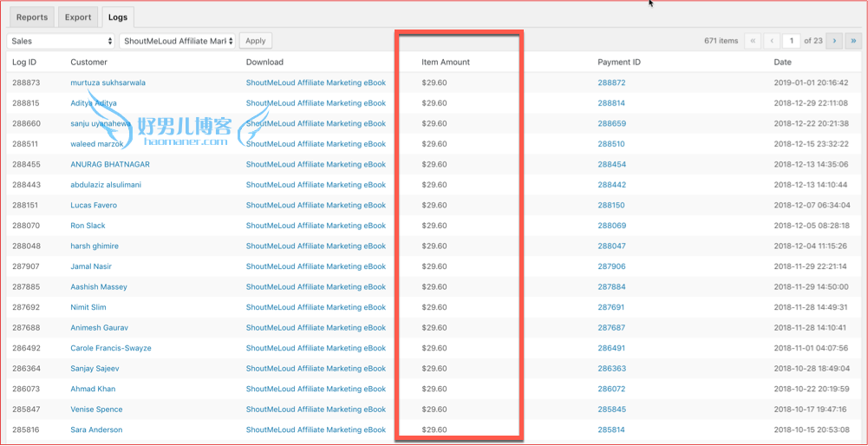
Task: Click the Apply filter button
Action: 255,41
